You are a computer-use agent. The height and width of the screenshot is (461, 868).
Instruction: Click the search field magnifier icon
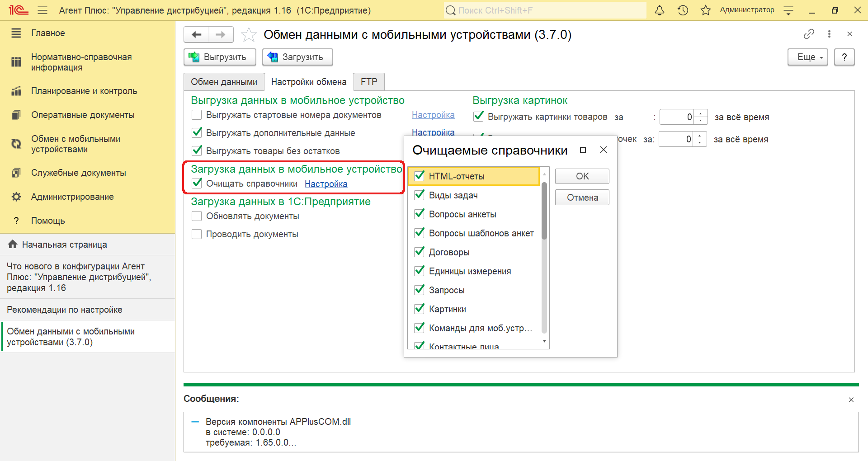[451, 10]
